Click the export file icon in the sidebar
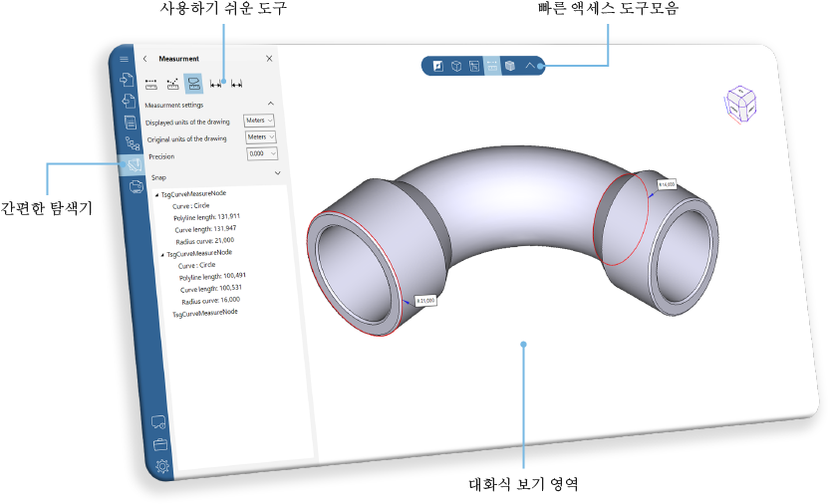This screenshot has height=504, width=828. tap(129, 101)
